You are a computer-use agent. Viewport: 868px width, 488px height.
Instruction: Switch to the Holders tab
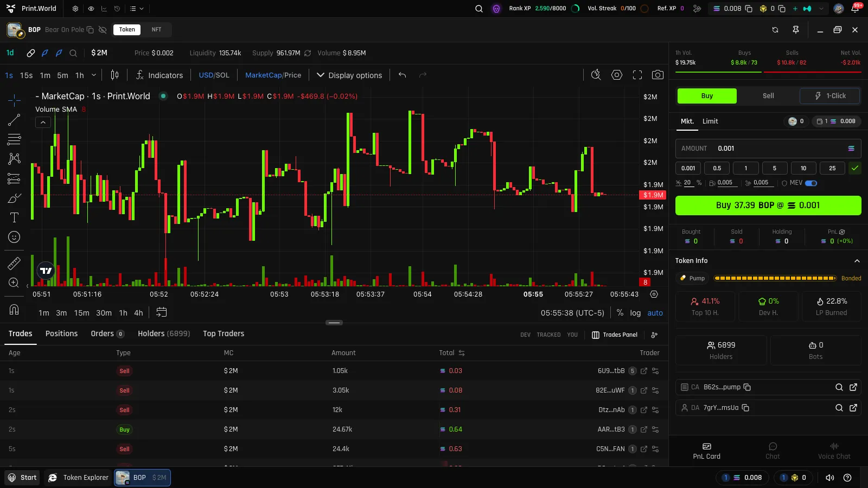tap(164, 333)
